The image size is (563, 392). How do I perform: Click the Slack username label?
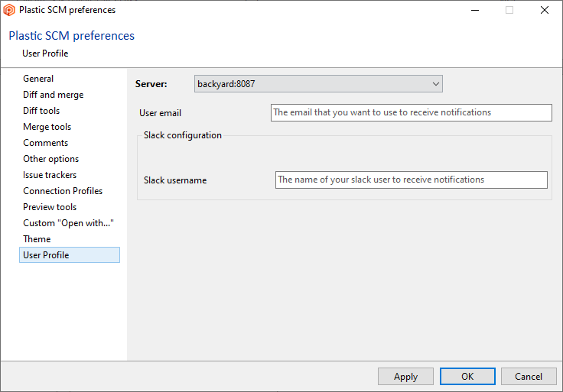coord(175,180)
